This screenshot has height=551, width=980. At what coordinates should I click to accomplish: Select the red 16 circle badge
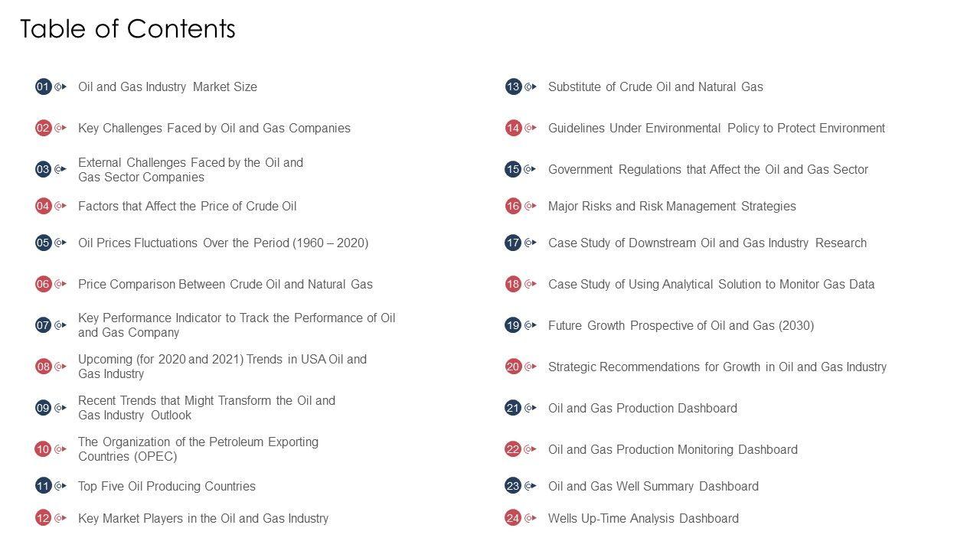tap(513, 206)
